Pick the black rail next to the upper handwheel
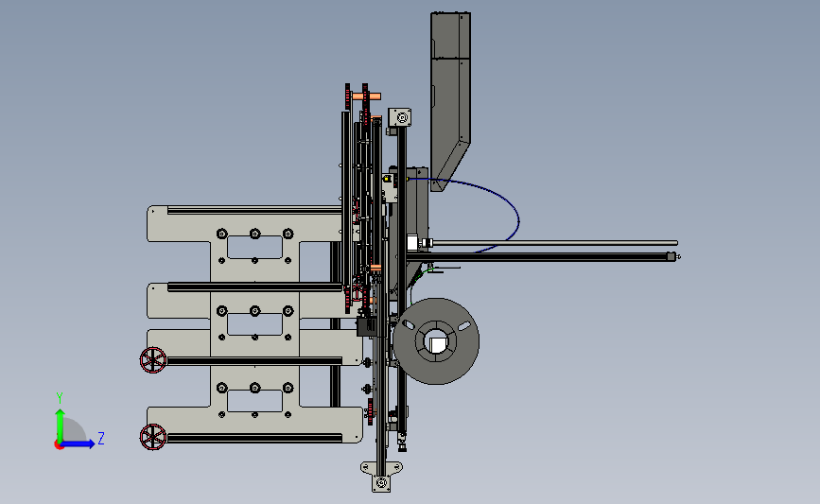The width and height of the screenshot is (820, 504). 254,361
